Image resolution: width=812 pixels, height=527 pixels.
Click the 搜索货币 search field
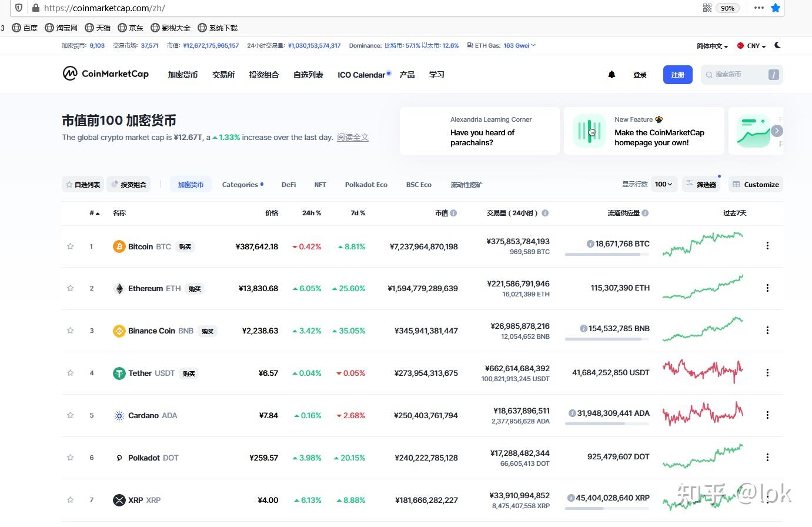pos(742,75)
